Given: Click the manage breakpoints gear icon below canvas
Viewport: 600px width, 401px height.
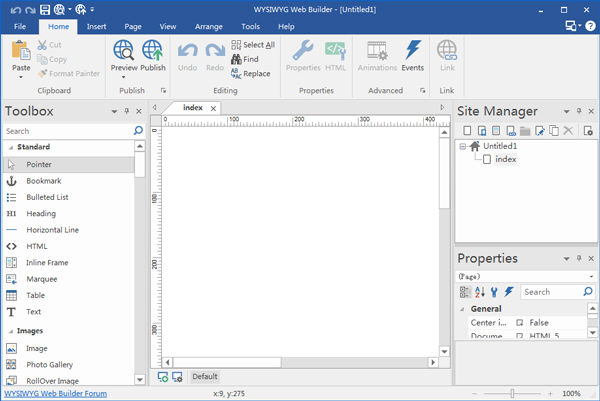Looking at the screenshot, I should tap(177, 377).
